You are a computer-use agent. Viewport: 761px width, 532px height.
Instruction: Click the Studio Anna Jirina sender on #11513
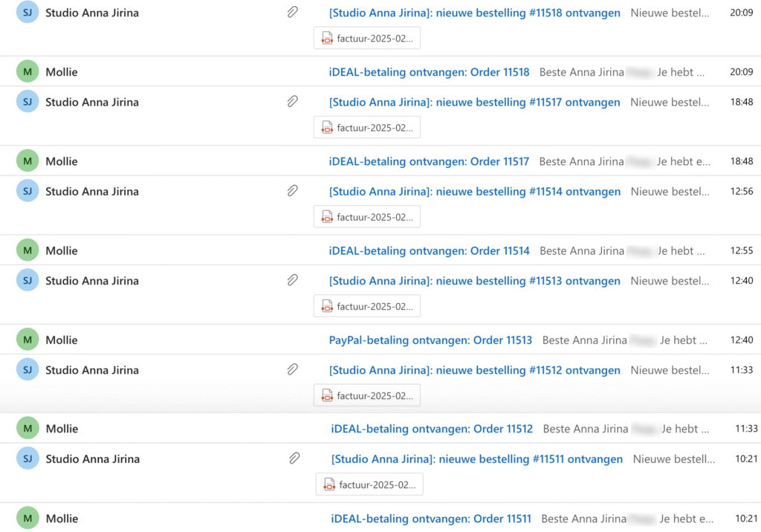click(92, 280)
